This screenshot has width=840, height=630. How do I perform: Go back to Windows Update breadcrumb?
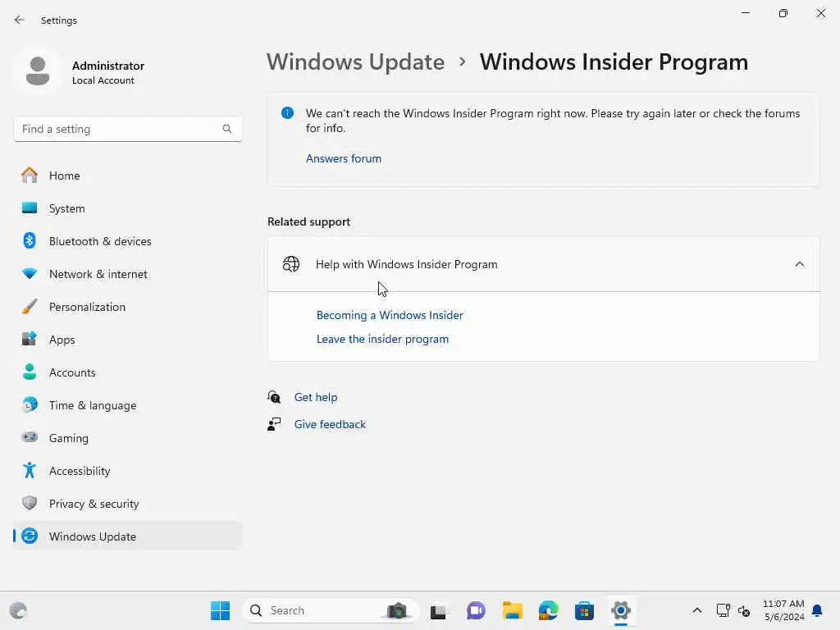pyautogui.click(x=356, y=62)
